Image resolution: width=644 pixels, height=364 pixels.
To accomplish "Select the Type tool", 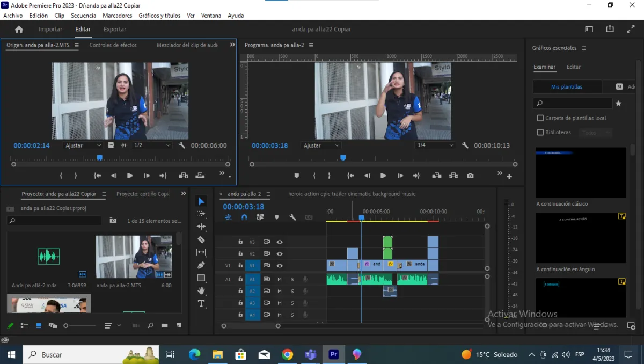I will coord(201,303).
